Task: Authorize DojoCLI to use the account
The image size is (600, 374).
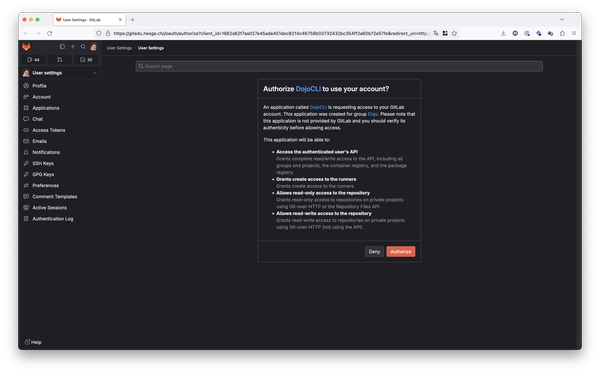Action: [401, 252]
